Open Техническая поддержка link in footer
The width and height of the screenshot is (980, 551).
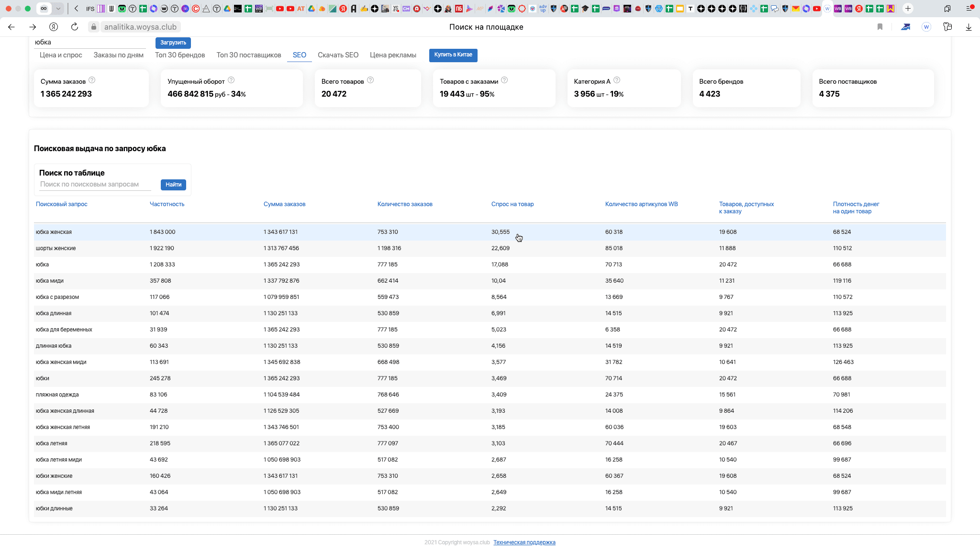[524, 542]
